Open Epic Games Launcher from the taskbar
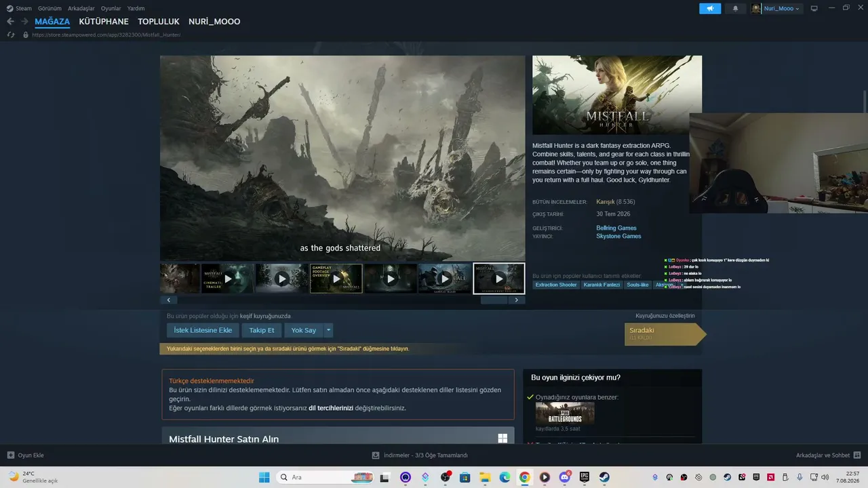Screen dimensions: 868x488 click(585, 477)
